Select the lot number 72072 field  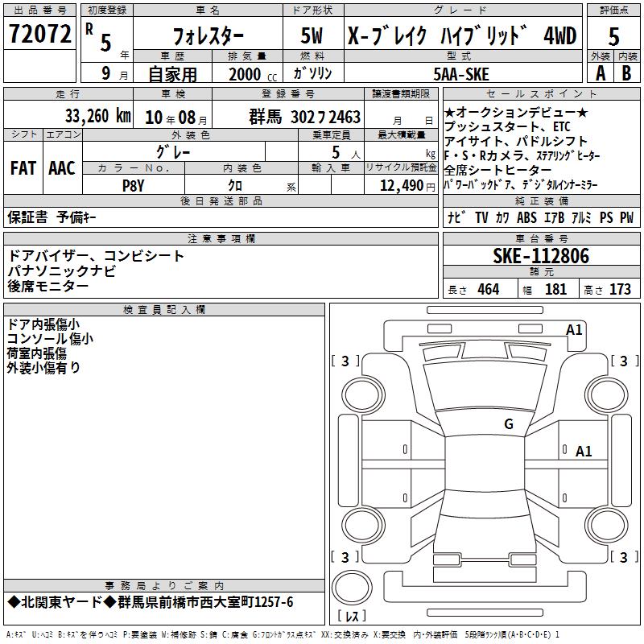point(39,34)
